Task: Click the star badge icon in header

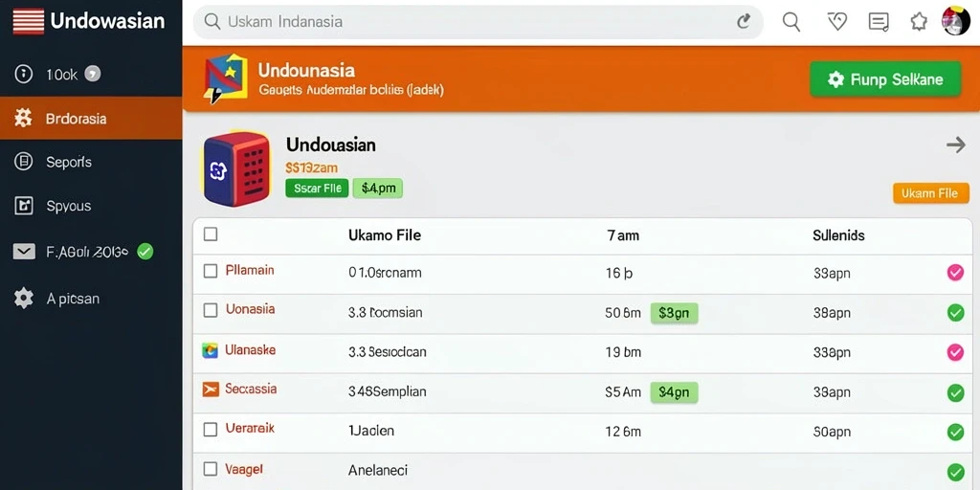Action: click(919, 22)
